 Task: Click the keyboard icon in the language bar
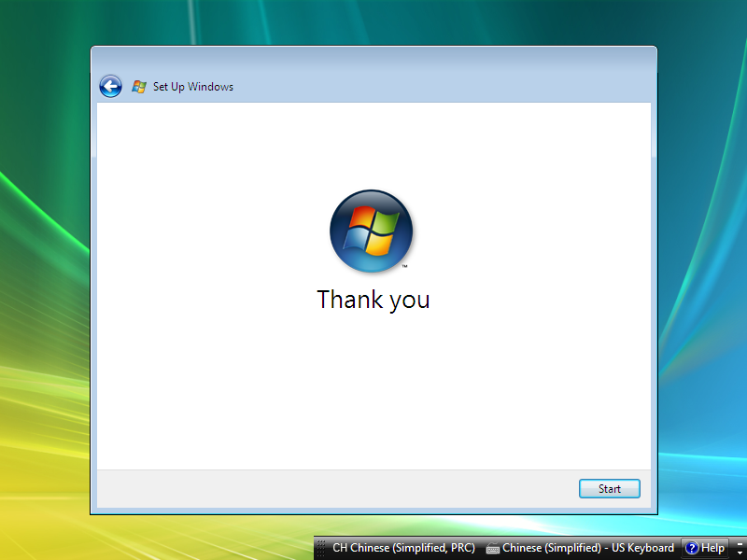tap(493, 549)
